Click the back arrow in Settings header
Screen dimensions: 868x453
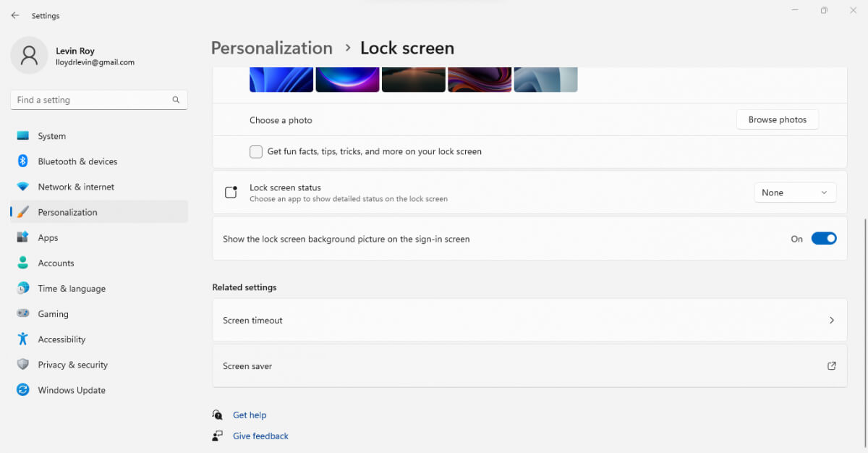pos(15,15)
